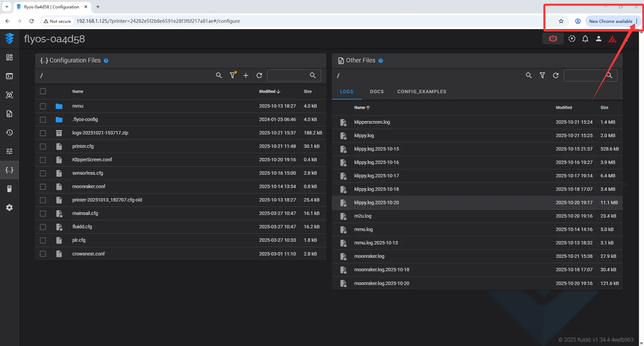Click the New Chrome available button

610,21
